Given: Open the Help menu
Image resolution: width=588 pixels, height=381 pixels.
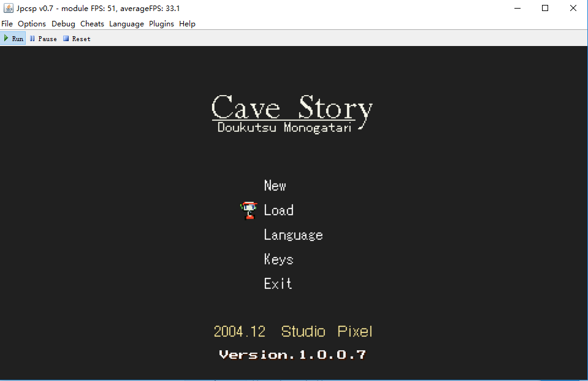Looking at the screenshot, I should coord(187,24).
